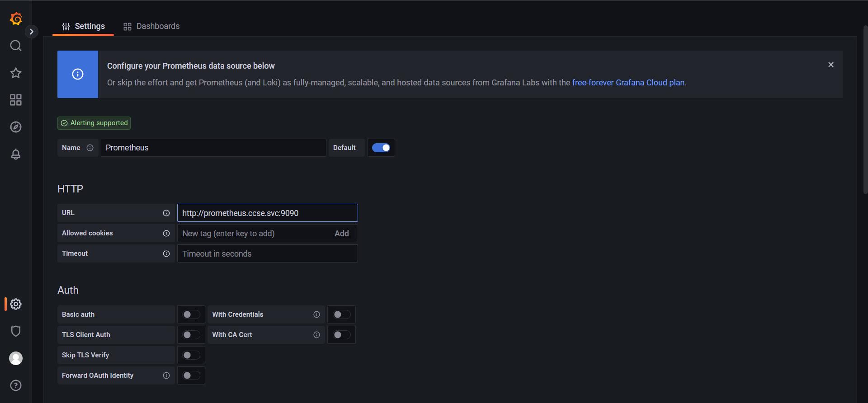
Task: Click info icon beside With Credentials
Action: point(316,314)
